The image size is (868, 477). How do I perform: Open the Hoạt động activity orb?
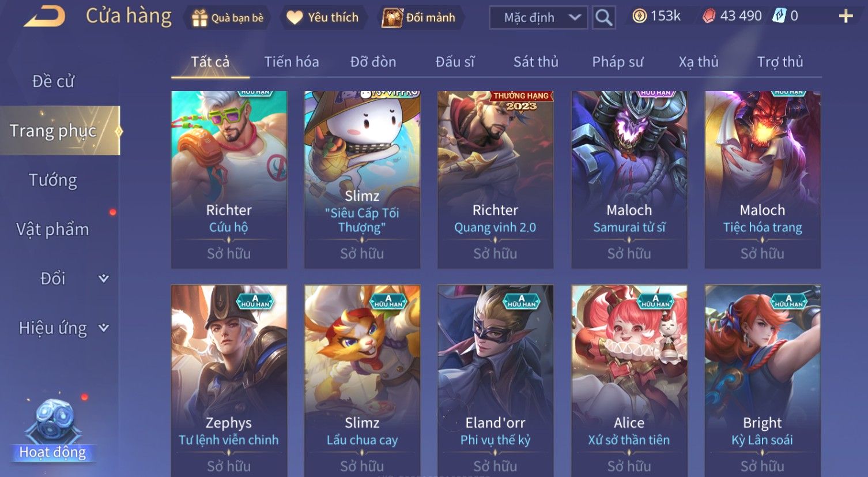tap(53, 430)
